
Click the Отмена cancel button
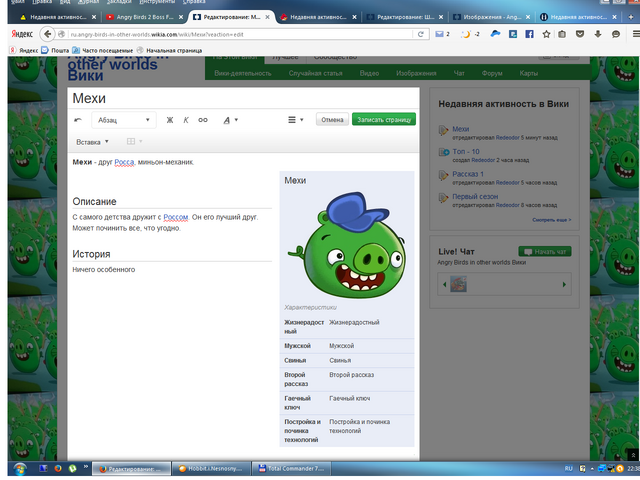click(x=332, y=120)
